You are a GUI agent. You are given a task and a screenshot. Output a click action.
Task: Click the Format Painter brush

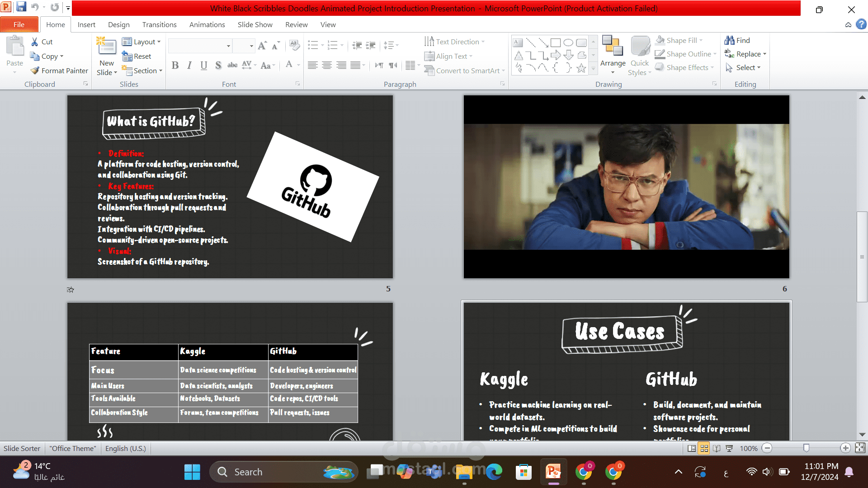coord(35,70)
